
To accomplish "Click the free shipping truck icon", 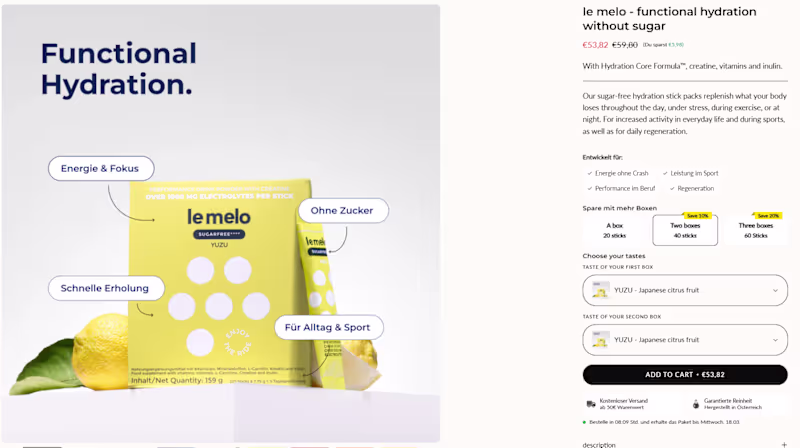I will tap(590, 404).
